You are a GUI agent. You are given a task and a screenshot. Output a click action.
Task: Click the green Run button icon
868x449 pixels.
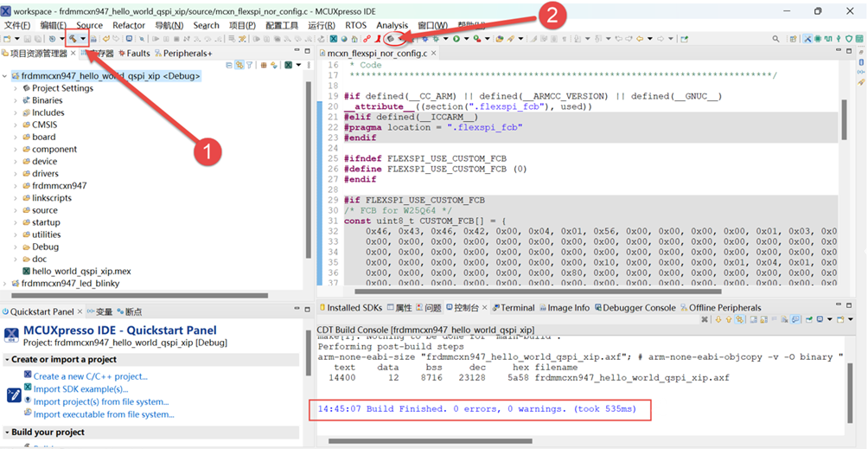(456, 39)
